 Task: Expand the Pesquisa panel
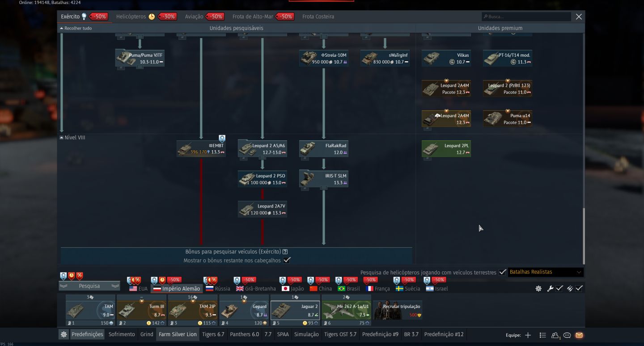(89, 286)
